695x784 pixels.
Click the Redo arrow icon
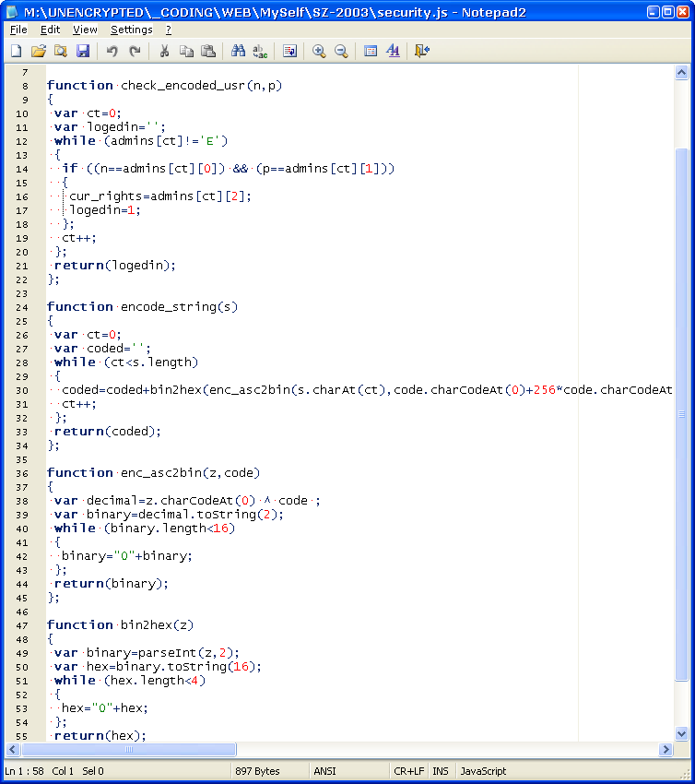click(x=135, y=51)
